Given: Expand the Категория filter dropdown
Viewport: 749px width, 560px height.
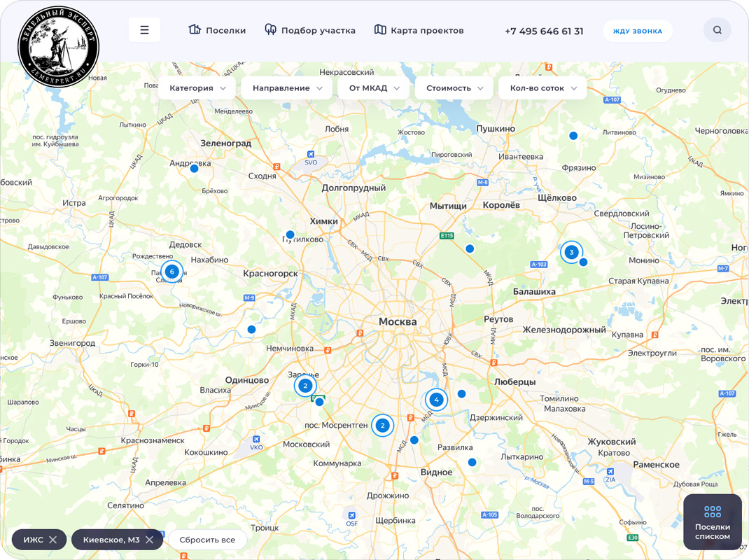Looking at the screenshot, I should 197,87.
